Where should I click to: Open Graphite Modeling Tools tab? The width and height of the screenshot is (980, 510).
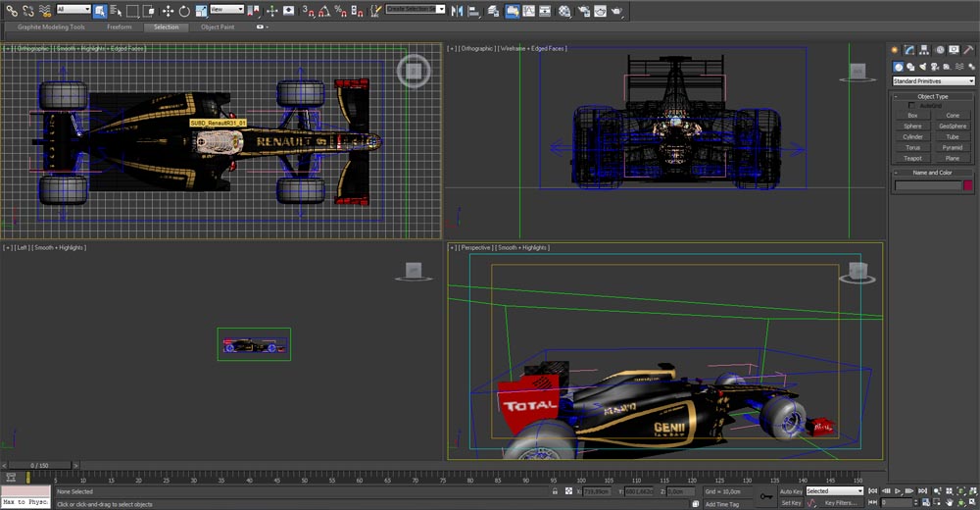pos(51,27)
